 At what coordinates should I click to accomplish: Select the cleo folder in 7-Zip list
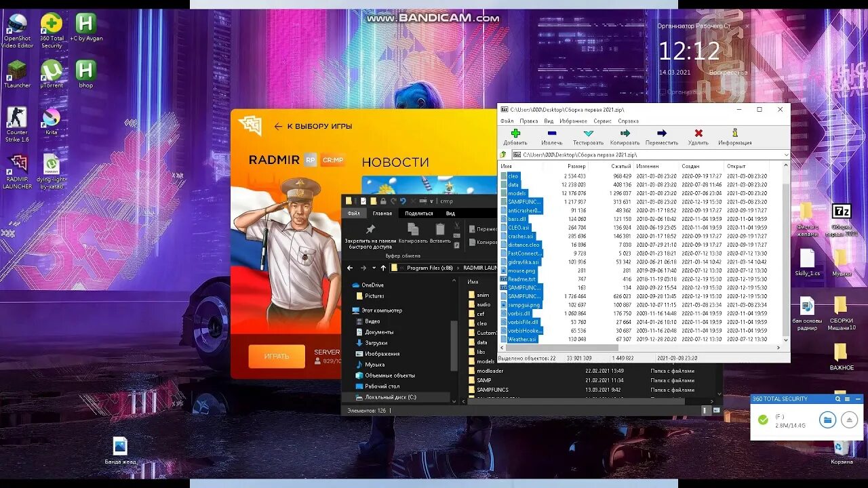[513, 176]
